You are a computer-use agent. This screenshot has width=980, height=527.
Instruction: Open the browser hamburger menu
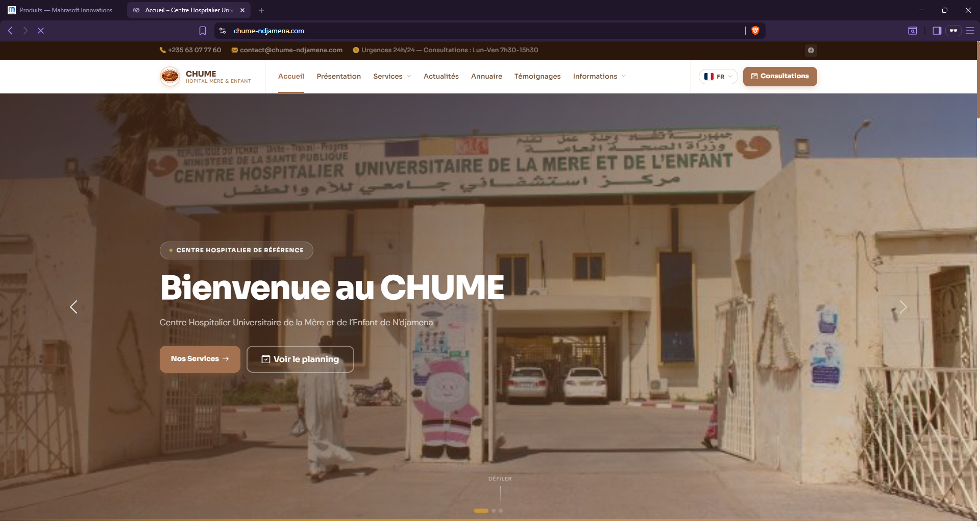click(x=970, y=31)
